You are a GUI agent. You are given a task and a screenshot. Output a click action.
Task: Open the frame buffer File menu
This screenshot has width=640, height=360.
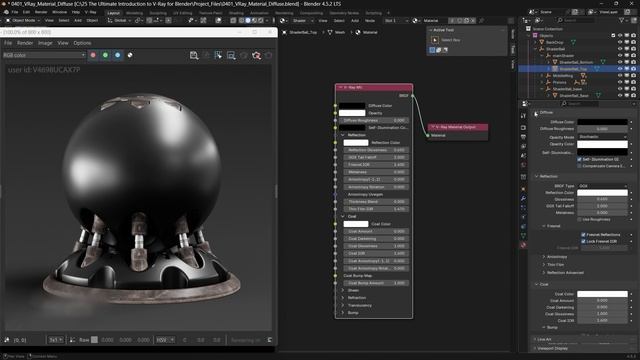coord(8,43)
